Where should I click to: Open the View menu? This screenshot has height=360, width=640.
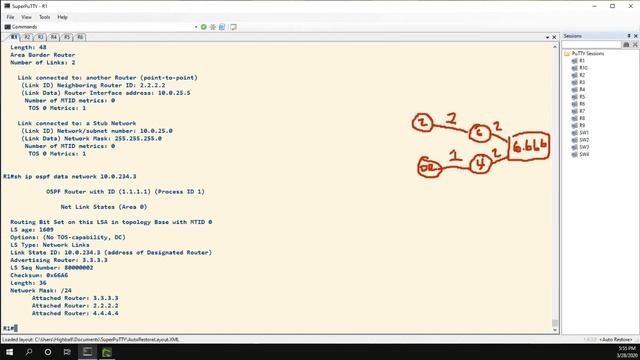[x=26, y=17]
